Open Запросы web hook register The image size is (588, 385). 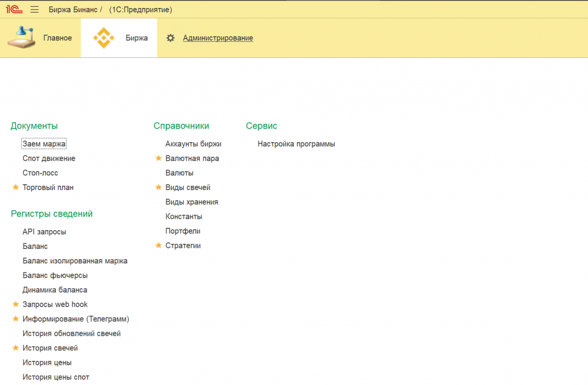tap(55, 305)
